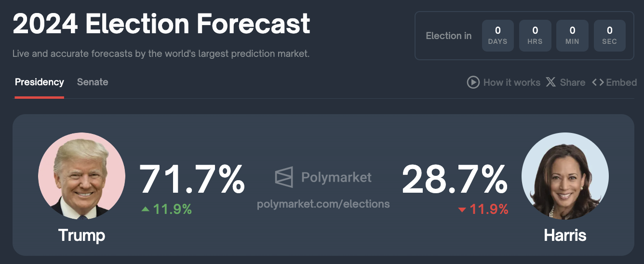Click Harris's circular portrait
Image resolution: width=644 pixels, height=264 pixels.
[x=565, y=176]
